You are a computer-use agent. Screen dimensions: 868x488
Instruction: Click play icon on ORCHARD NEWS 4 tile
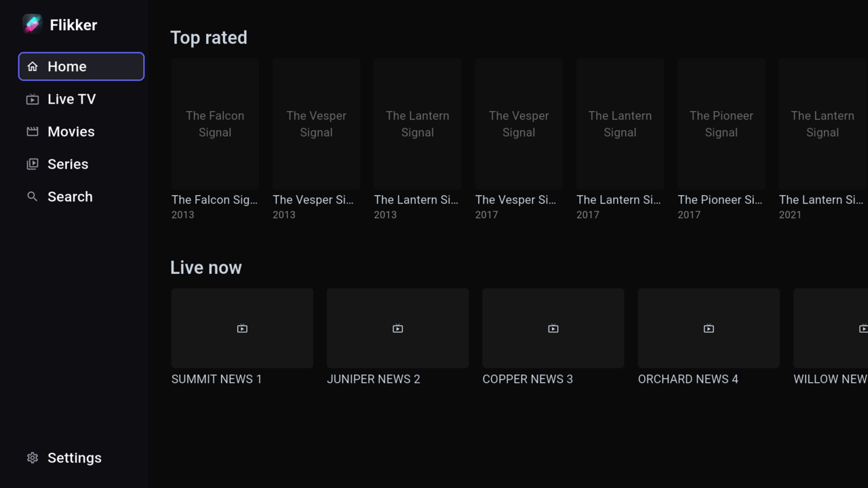[x=709, y=329]
